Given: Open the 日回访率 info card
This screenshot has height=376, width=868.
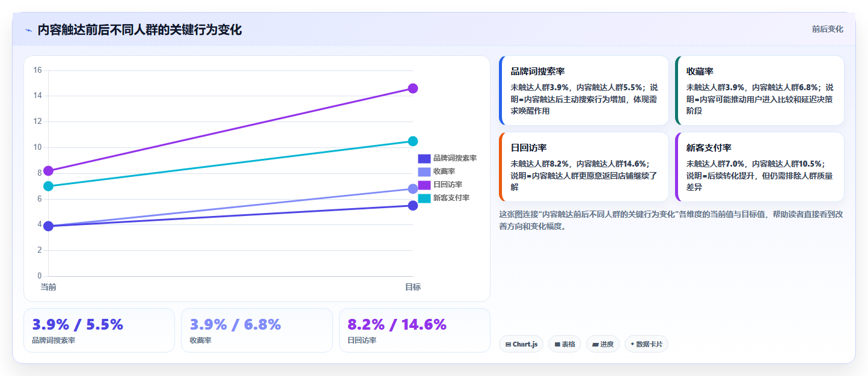Looking at the screenshot, I should tap(584, 167).
